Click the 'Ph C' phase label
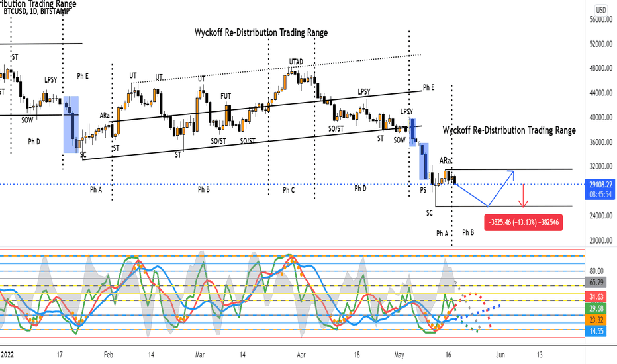The width and height of the screenshot is (617, 364). 289,190
